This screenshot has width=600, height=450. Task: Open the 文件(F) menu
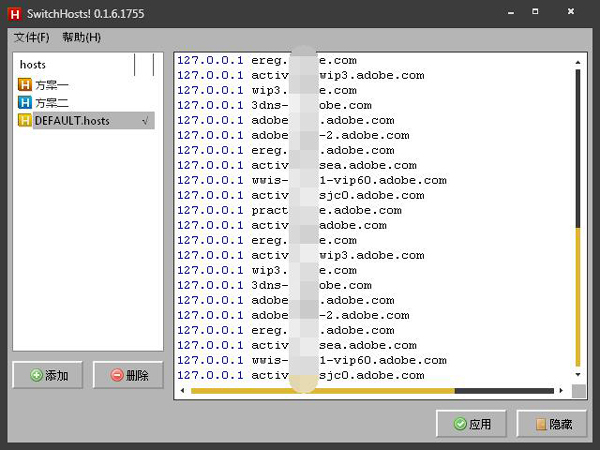tap(31, 38)
